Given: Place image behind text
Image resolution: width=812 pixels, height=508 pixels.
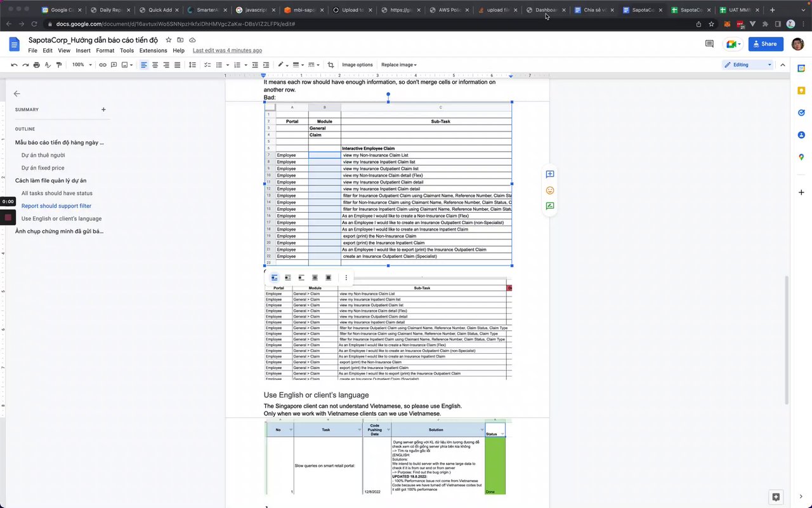Looking at the screenshot, I should coord(315,277).
